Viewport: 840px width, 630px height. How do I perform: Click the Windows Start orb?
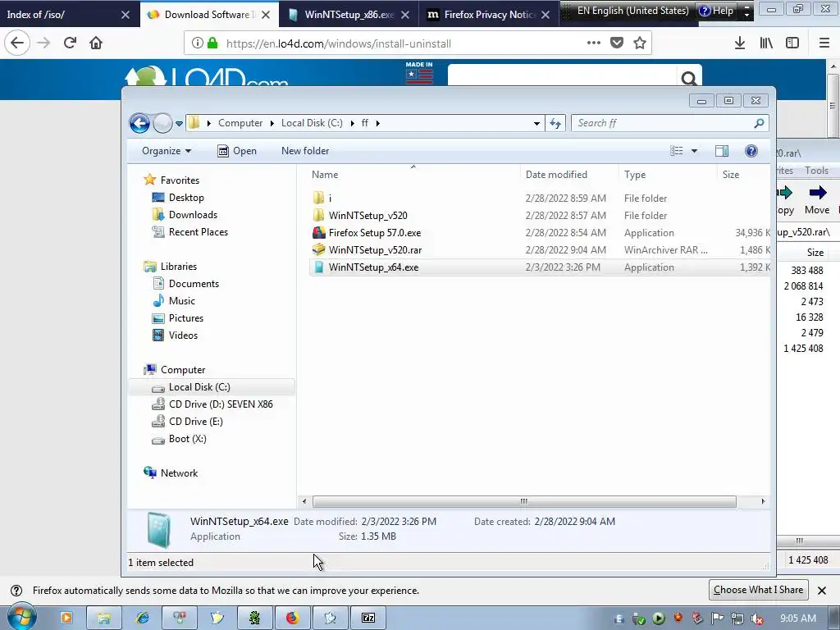[x=21, y=617]
